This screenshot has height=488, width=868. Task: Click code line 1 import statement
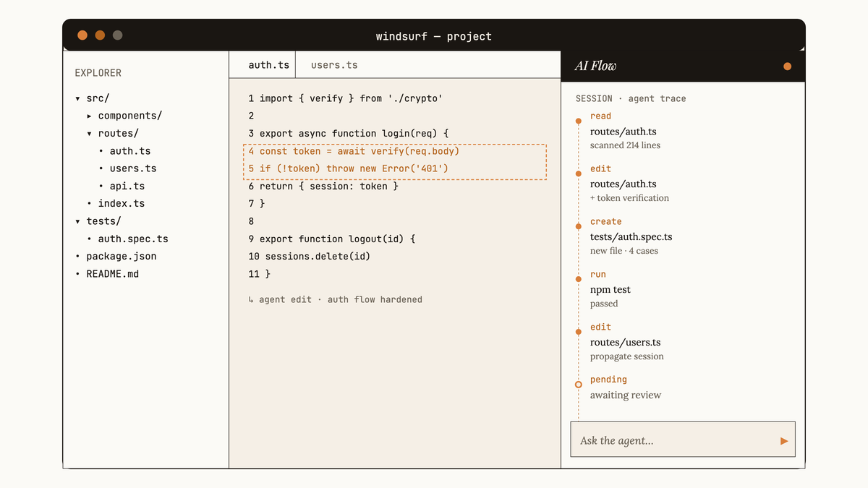click(x=345, y=98)
